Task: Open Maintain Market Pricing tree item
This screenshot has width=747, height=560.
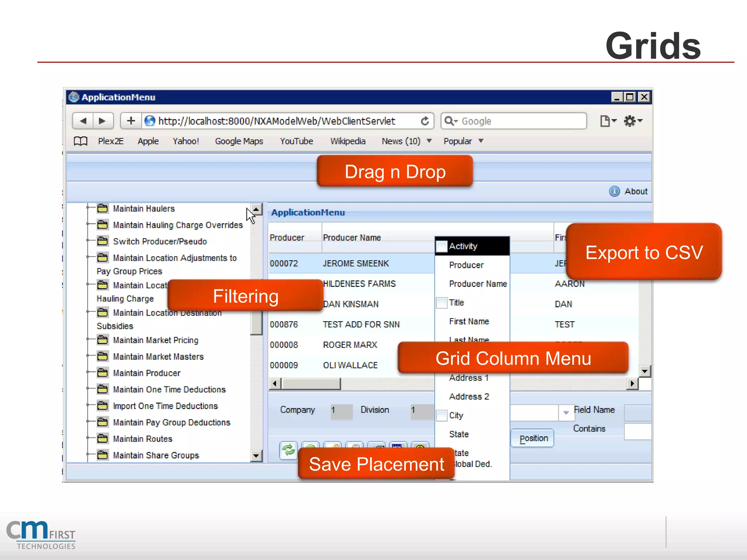Action: pos(155,340)
